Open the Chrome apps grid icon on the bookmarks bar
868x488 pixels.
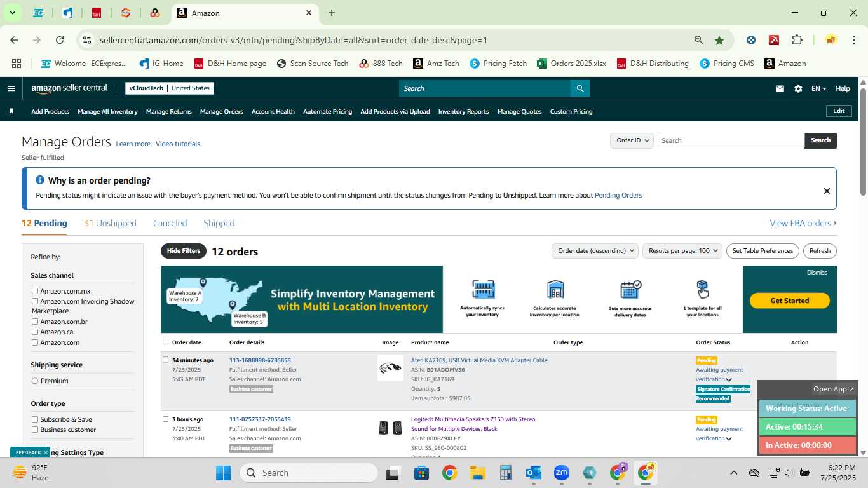(x=17, y=64)
